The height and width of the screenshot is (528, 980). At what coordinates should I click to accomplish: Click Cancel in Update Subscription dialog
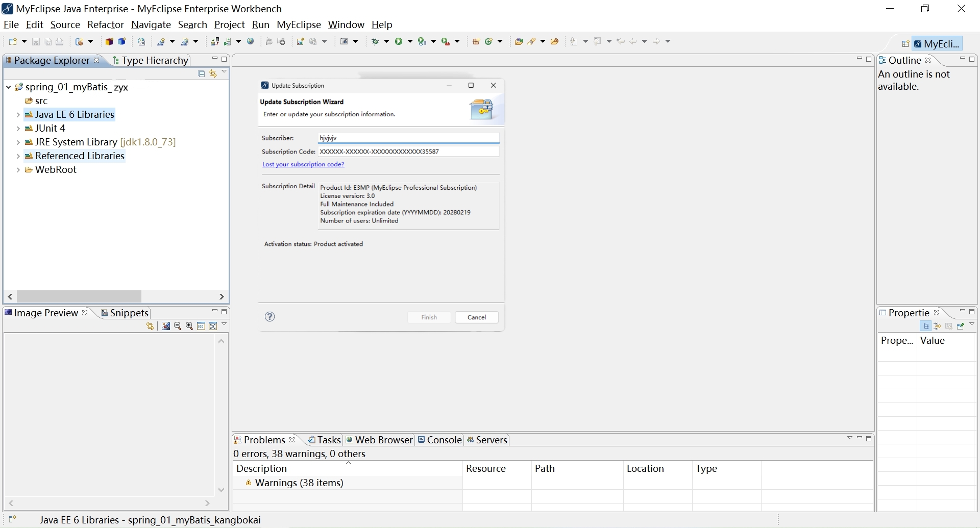(477, 317)
